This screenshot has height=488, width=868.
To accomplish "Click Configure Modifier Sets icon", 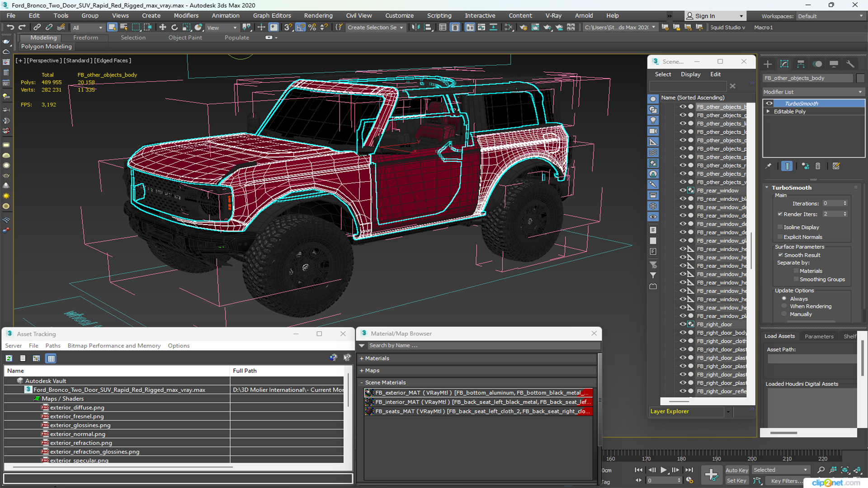I will [x=836, y=166].
